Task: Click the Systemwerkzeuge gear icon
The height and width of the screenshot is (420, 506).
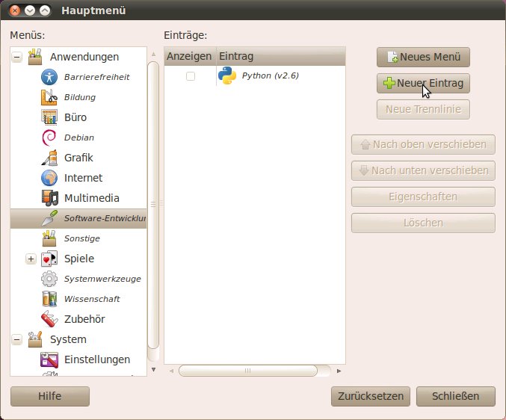Action: [49, 279]
